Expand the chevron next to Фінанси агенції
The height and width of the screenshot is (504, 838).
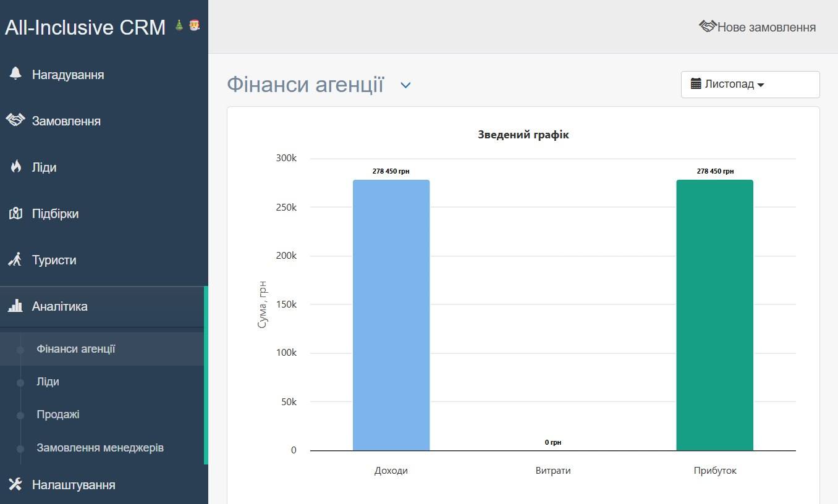pyautogui.click(x=405, y=85)
